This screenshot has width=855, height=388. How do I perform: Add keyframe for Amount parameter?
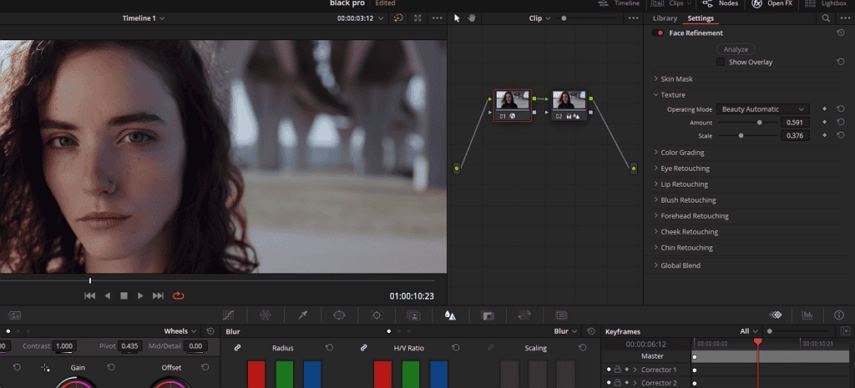(824, 122)
